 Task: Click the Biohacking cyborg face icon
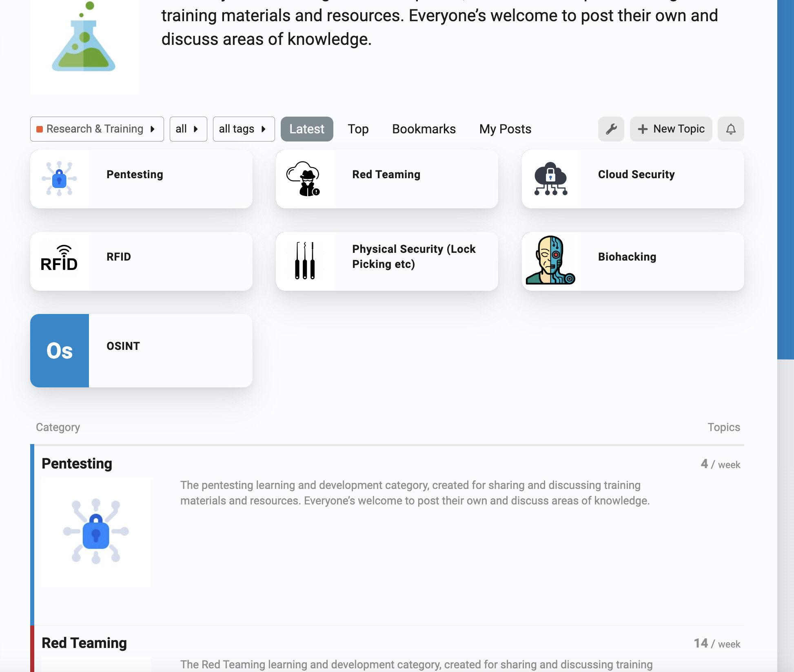pos(550,261)
